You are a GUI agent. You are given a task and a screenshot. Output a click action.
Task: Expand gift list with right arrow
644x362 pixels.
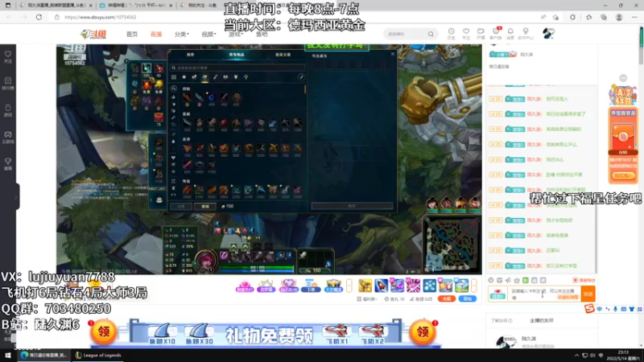point(474,286)
